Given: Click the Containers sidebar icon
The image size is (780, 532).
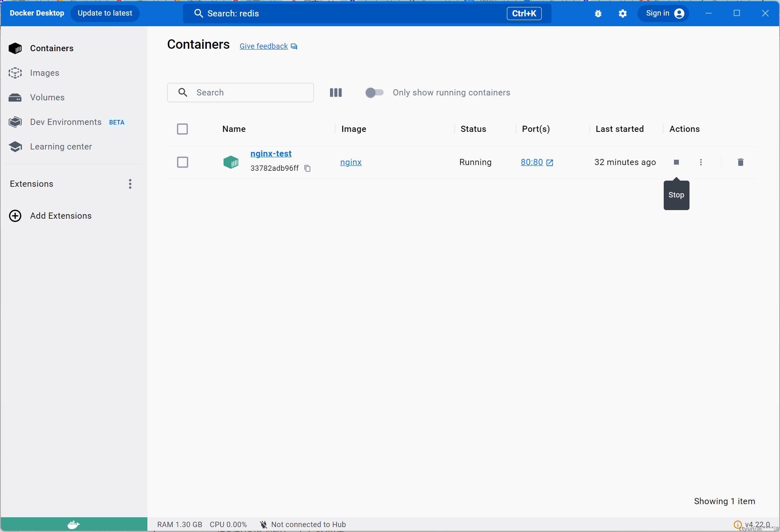Looking at the screenshot, I should (x=15, y=48).
